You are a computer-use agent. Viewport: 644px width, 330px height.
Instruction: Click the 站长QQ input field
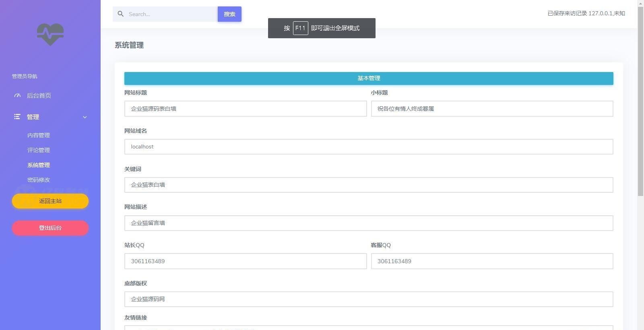click(246, 261)
